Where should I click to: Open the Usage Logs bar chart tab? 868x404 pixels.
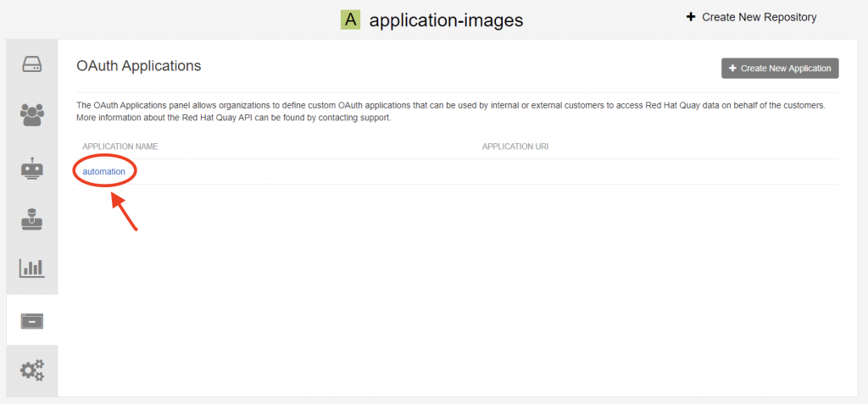point(32,268)
